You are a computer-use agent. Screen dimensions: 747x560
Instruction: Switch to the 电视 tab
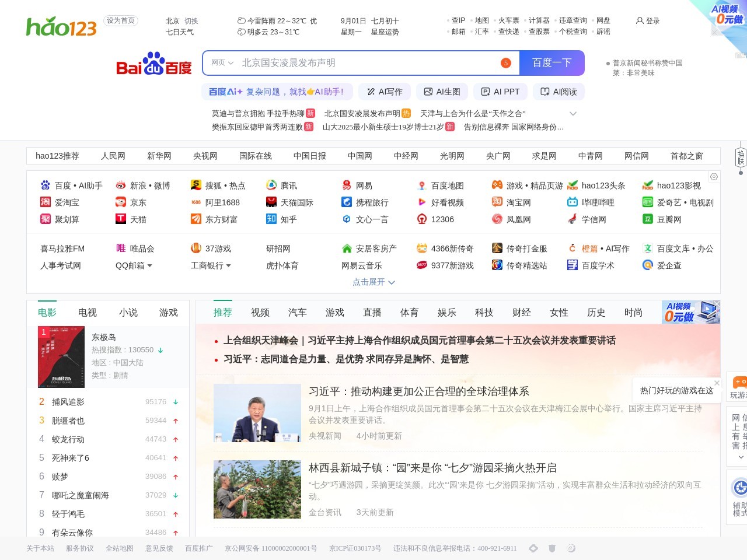tap(88, 312)
